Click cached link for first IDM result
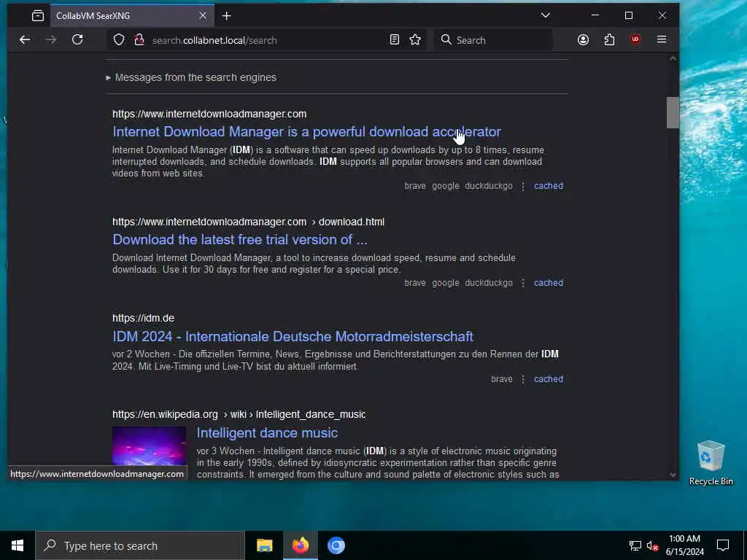This screenshot has width=747, height=560. 549,186
